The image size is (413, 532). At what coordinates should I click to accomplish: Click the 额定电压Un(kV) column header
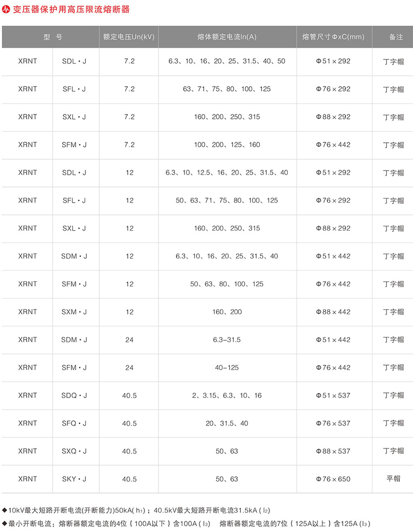click(x=129, y=37)
